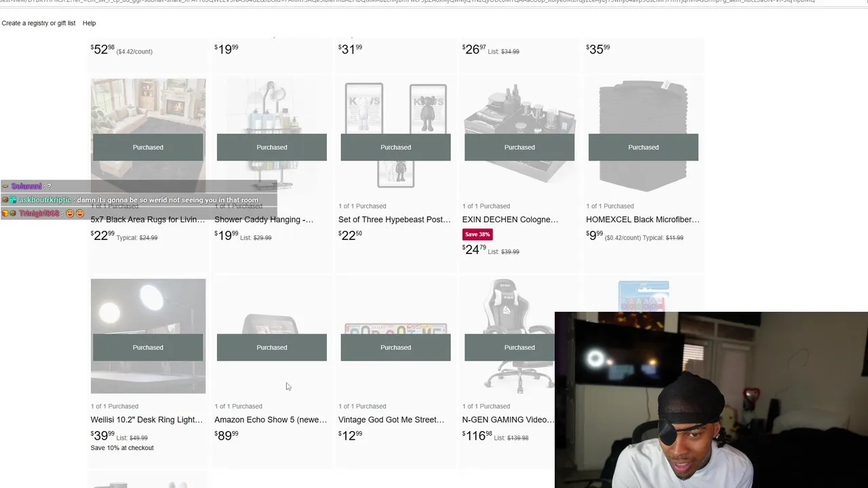Click Purchased banner on Hypebeast posters
Image resolution: width=868 pixels, height=488 pixels.
(396, 147)
